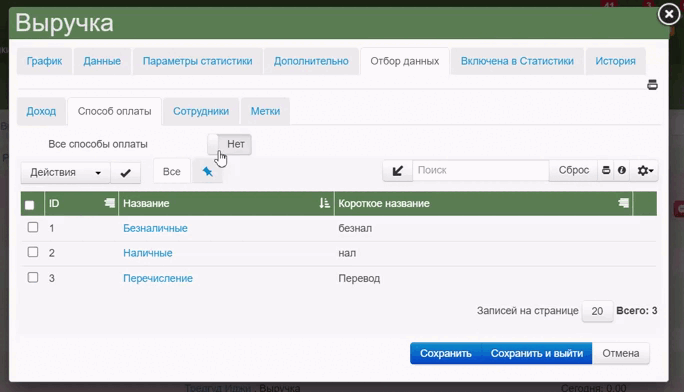The height and width of the screenshot is (392, 684).
Task: Click the Все filter button
Action: click(x=171, y=171)
